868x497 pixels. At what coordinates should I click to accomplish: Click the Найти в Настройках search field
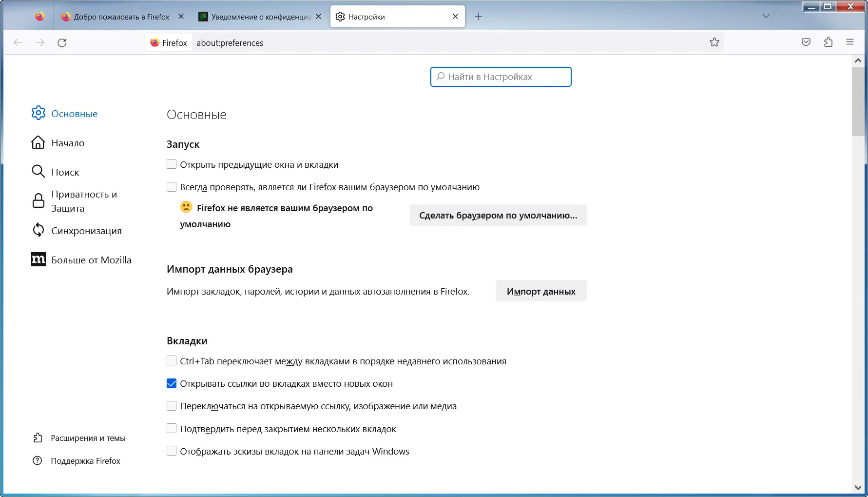click(x=501, y=77)
